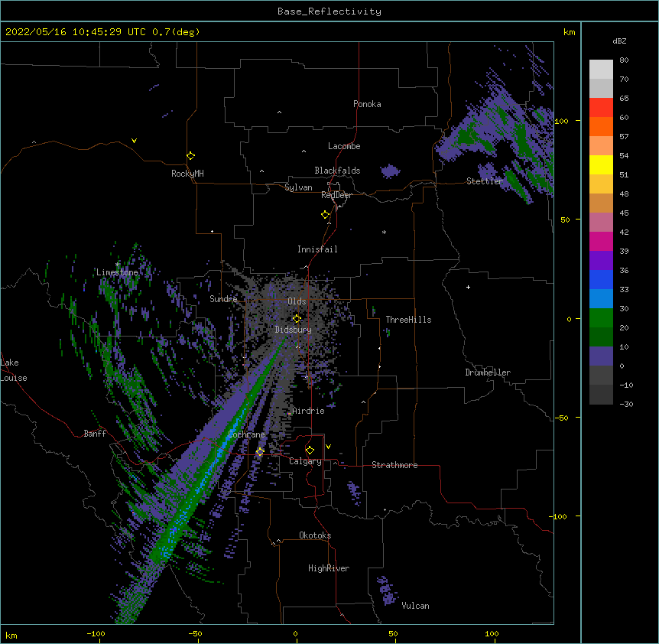The height and width of the screenshot is (644, 659).
Task: Click the purple echo cluster near Vulcan
Action: (387, 591)
